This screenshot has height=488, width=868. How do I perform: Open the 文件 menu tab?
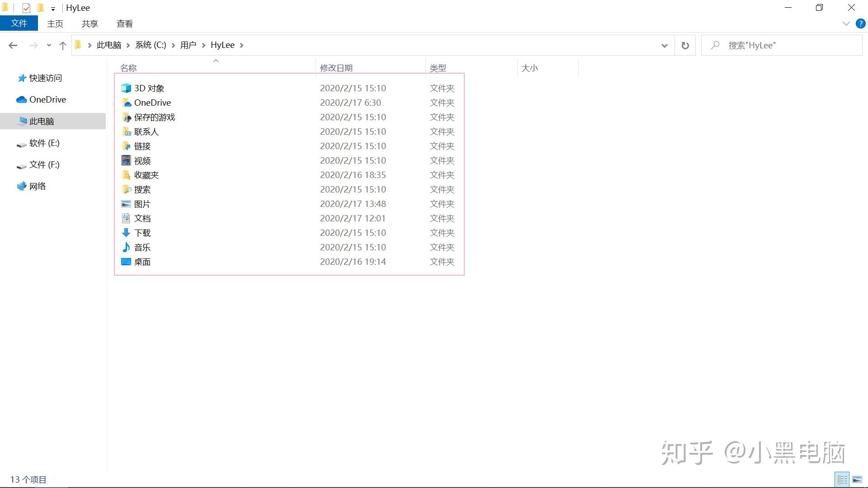coord(19,23)
